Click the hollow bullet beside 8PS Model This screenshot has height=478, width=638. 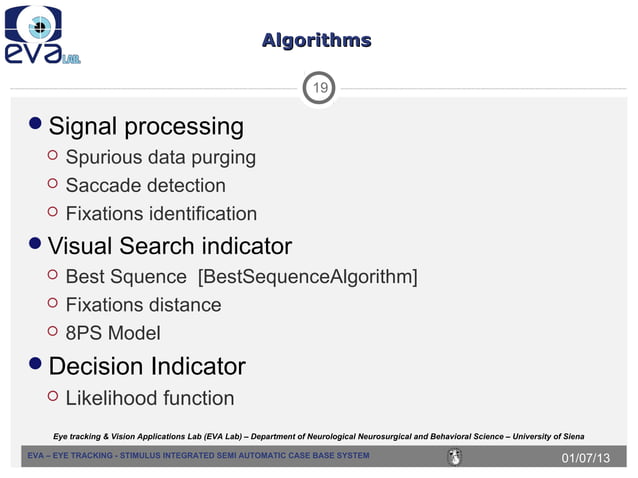pyautogui.click(x=52, y=331)
